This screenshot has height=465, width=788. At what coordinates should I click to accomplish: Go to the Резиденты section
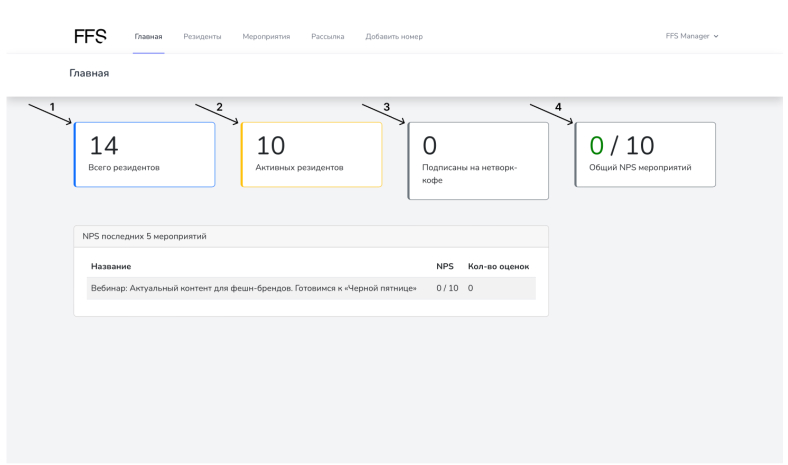point(202,37)
